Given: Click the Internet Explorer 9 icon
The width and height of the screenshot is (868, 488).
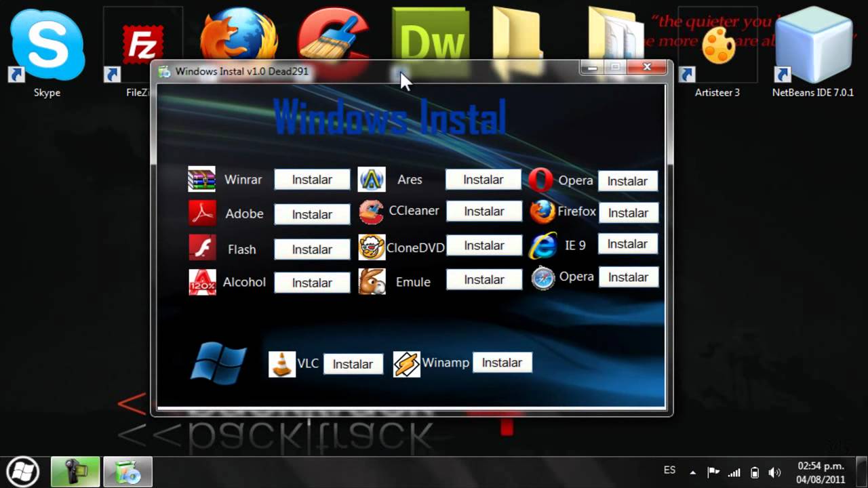Looking at the screenshot, I should tap(542, 245).
